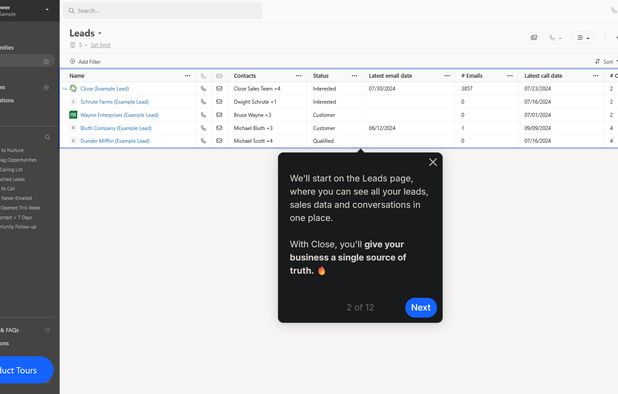Screen dimensions: 618x394
Task: Select Calling List smart view in sidebar
Action: pyautogui.click(x=11, y=169)
